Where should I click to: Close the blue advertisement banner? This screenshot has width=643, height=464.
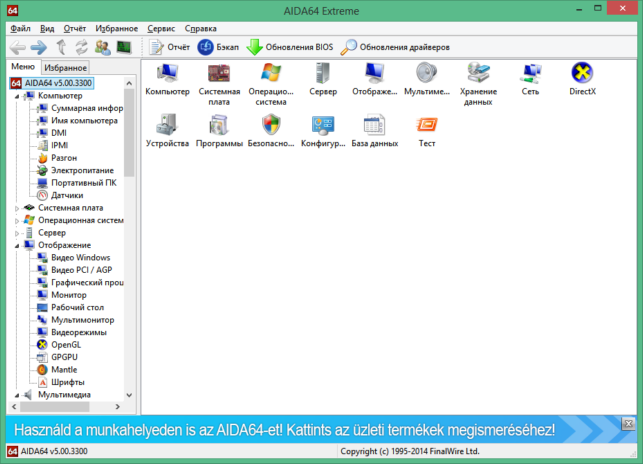628,424
